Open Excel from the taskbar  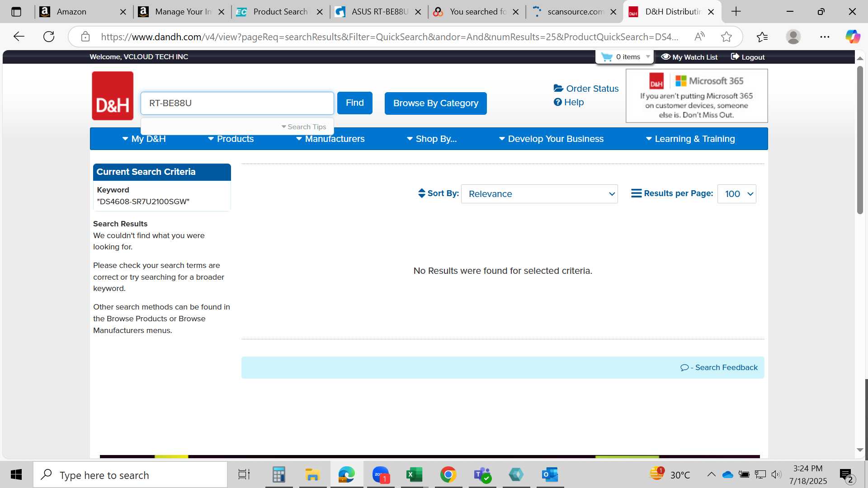click(x=414, y=475)
